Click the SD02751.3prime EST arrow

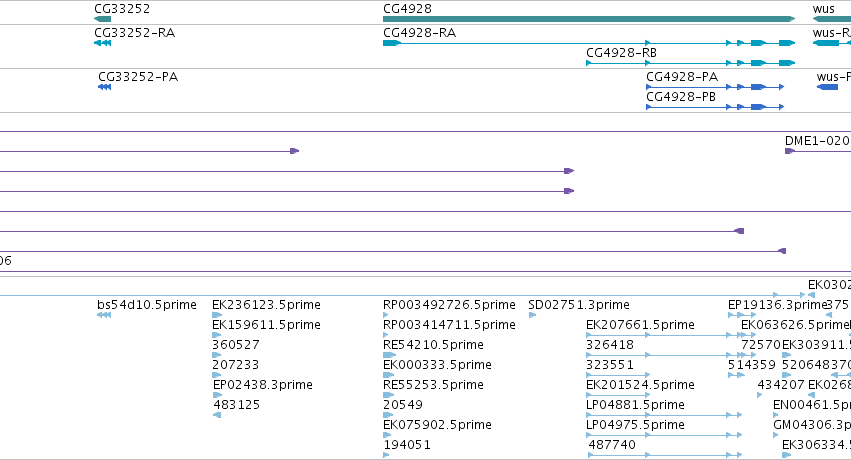coord(532,315)
